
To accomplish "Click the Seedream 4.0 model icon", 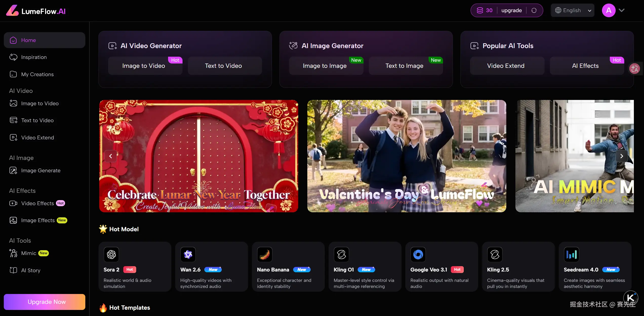I will [571, 254].
